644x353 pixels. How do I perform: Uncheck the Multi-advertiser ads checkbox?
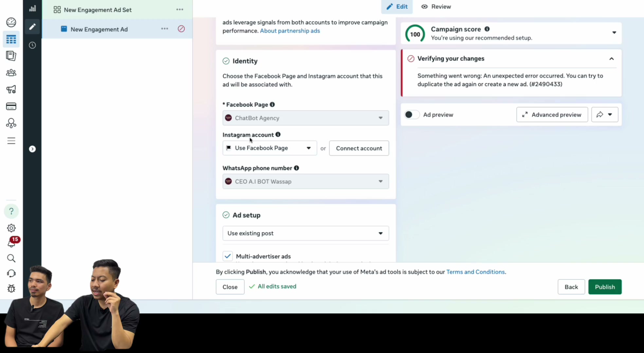(228, 256)
